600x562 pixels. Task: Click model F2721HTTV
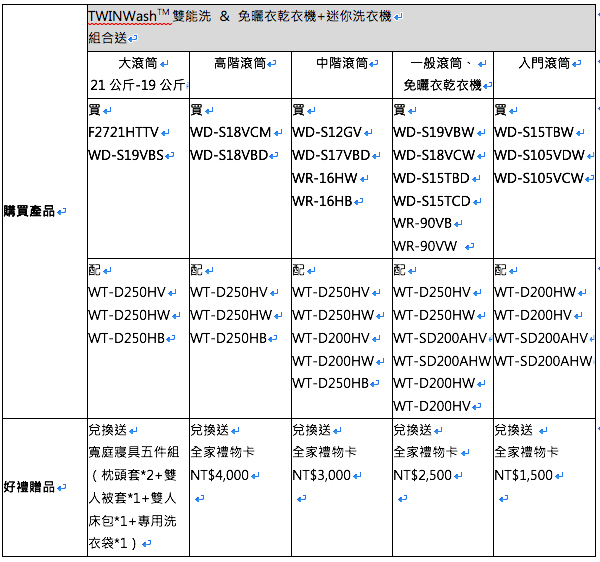click(x=123, y=133)
